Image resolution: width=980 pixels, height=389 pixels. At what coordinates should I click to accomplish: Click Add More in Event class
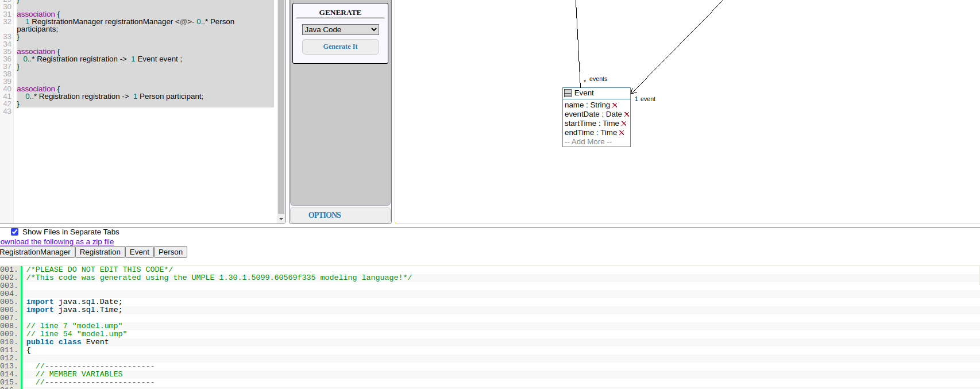(x=588, y=142)
